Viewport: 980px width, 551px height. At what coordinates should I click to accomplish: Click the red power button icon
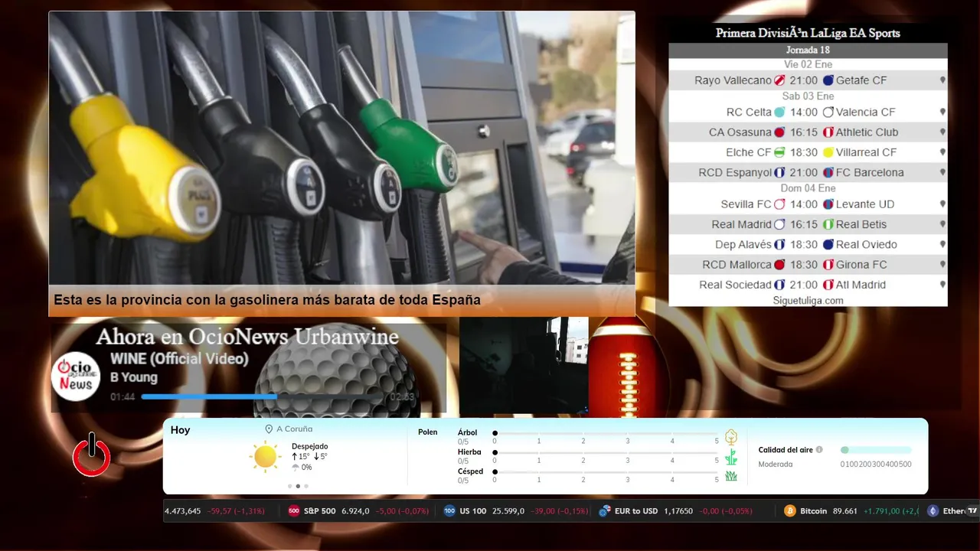(92, 455)
